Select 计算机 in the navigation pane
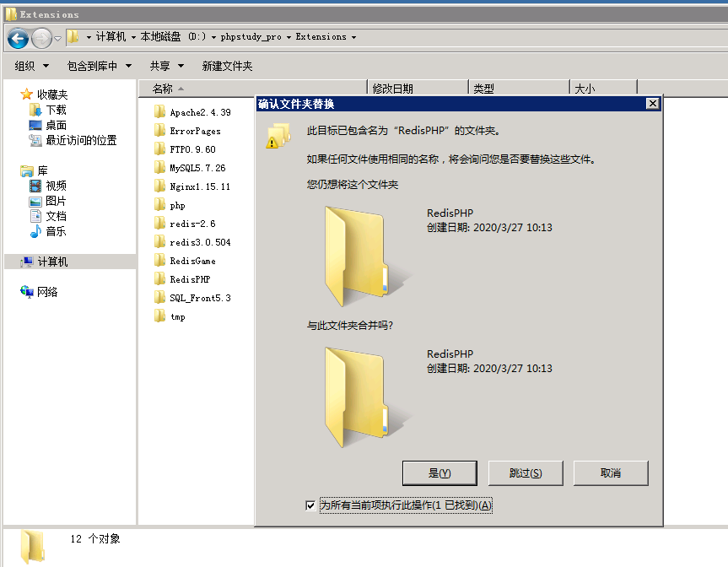Screen dimensions: 728x567 coord(52,262)
